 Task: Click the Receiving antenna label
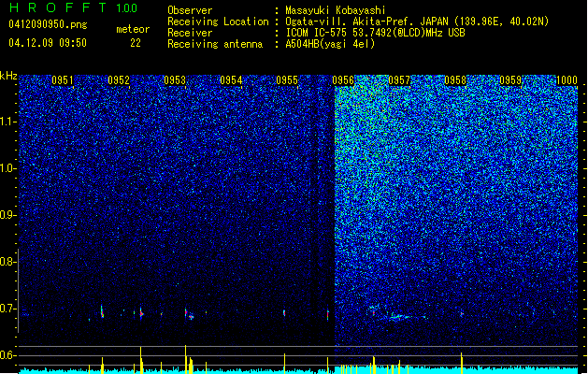click(215, 44)
